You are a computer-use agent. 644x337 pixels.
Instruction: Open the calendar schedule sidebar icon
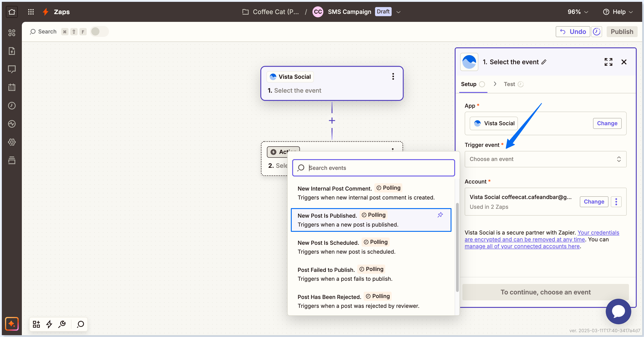click(x=12, y=87)
